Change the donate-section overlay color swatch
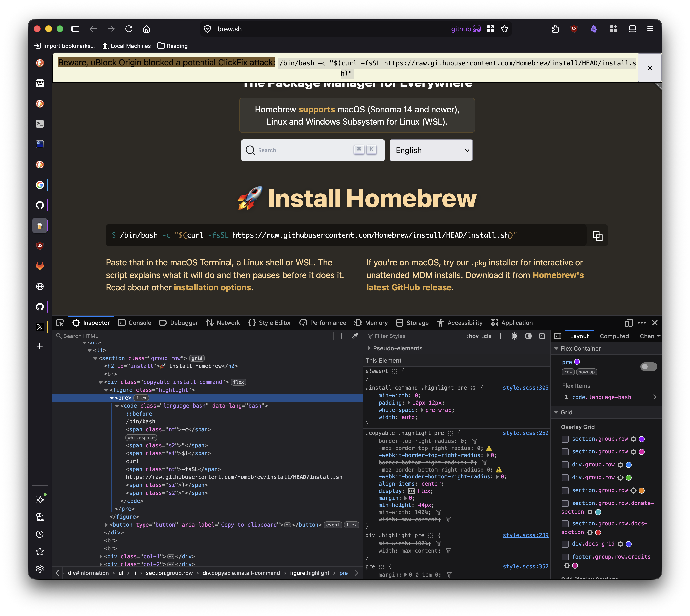The width and height of the screenshot is (690, 616). 598,512
